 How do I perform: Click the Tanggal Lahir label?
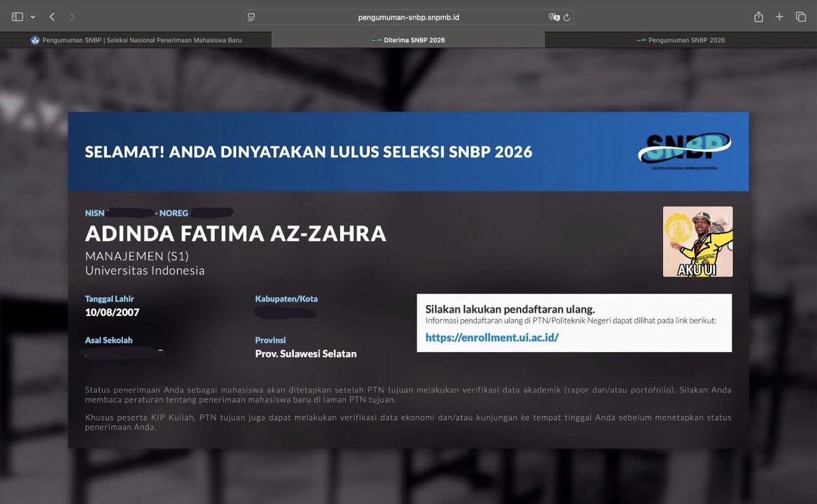[110, 299]
